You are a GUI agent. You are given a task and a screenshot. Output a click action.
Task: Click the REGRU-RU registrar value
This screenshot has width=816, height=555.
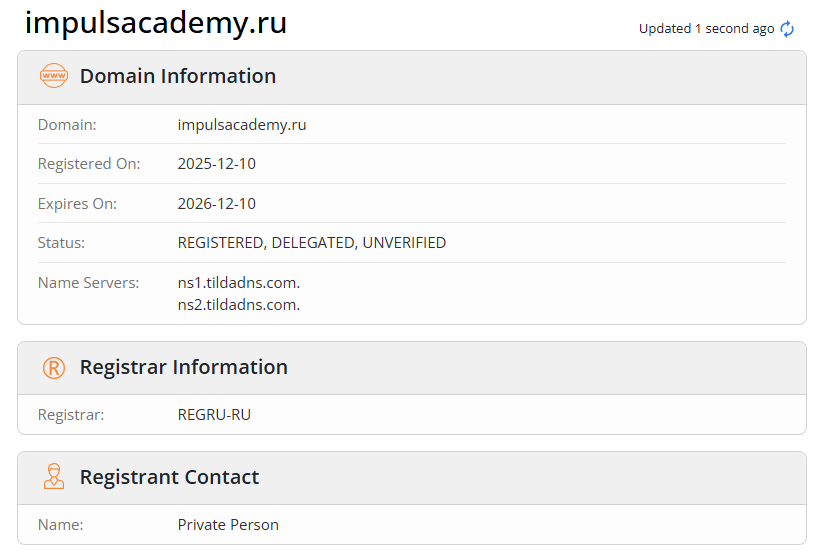(214, 414)
